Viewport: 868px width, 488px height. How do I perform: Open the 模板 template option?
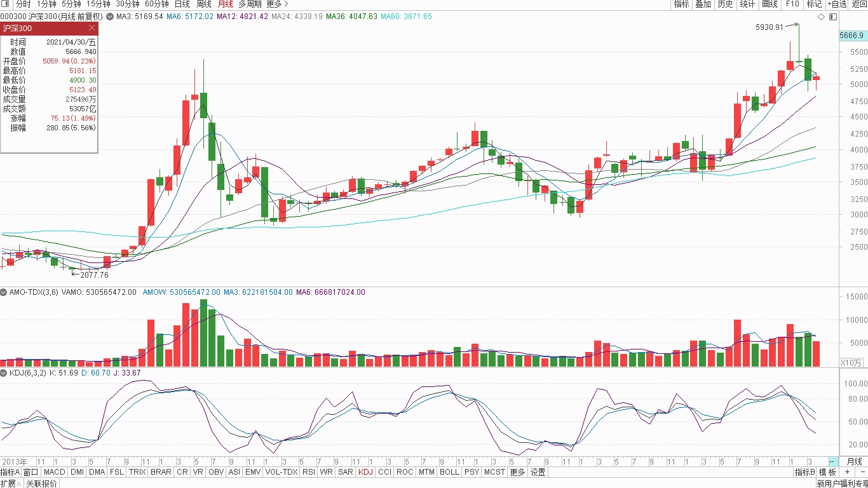pos(827,472)
